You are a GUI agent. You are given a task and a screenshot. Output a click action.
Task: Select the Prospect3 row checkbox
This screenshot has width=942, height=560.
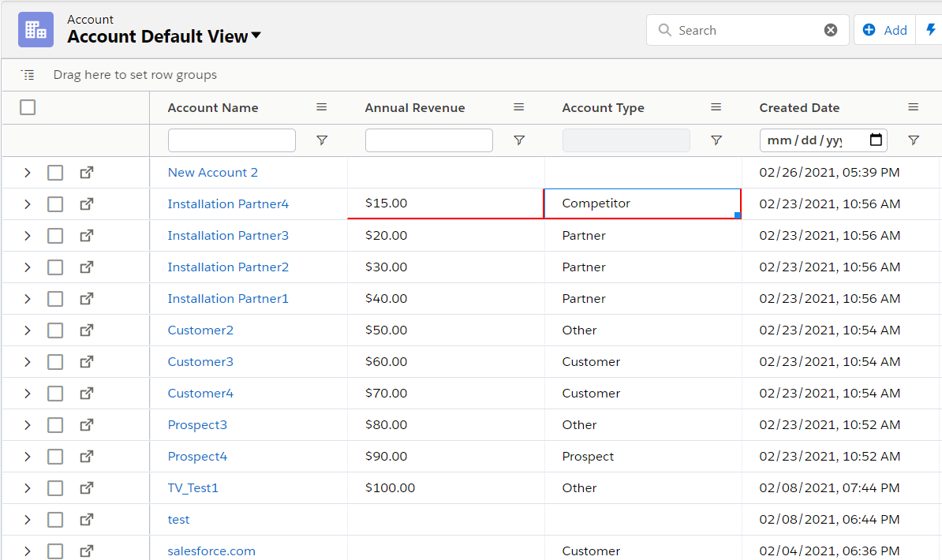point(55,425)
